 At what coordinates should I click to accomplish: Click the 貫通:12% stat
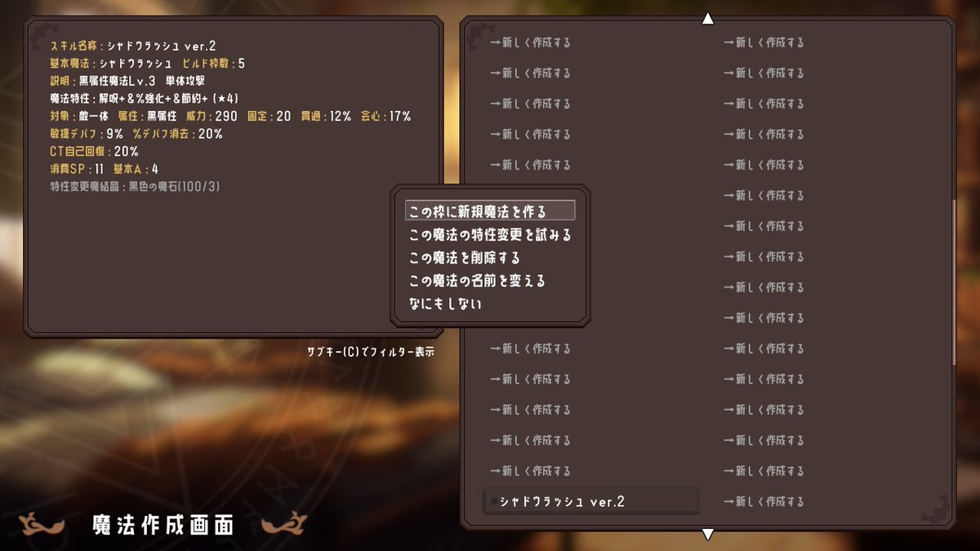[327, 116]
